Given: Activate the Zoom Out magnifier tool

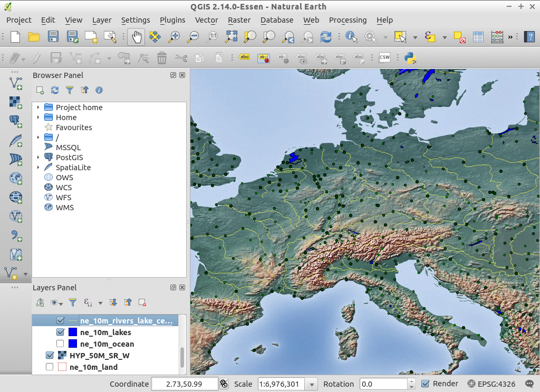Looking at the screenshot, I should point(193,36).
